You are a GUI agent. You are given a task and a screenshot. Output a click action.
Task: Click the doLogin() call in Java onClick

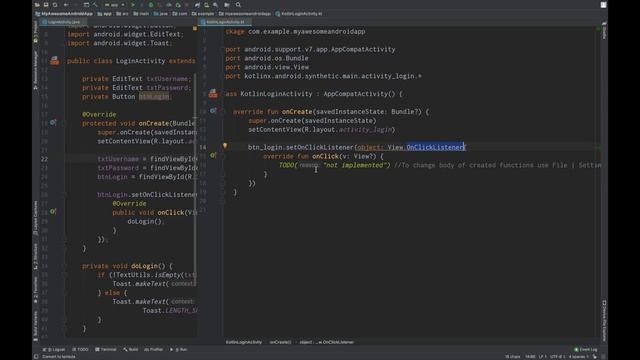coord(145,221)
